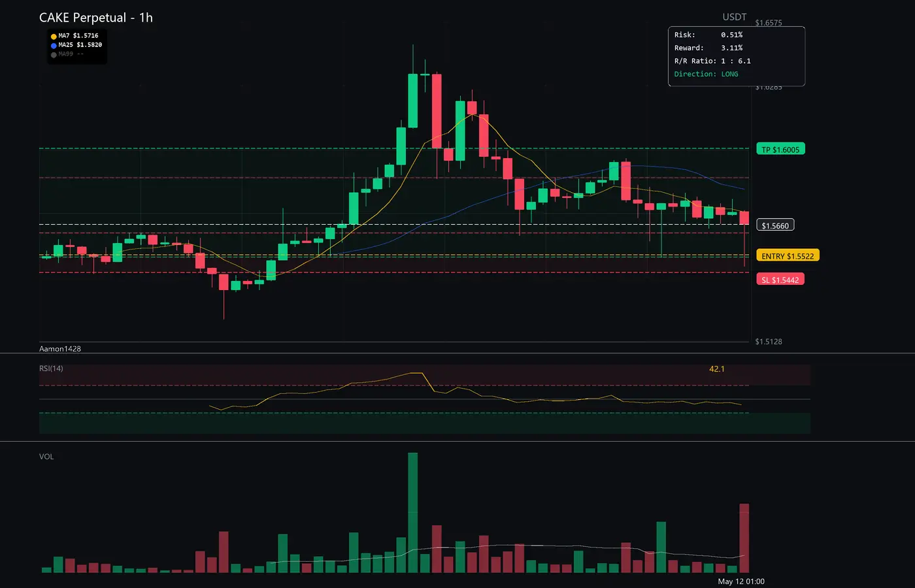Screen dimensions: 915x588
Task: Select the "R/R Ratio: 1 : 6.1" line
Action: coord(712,61)
